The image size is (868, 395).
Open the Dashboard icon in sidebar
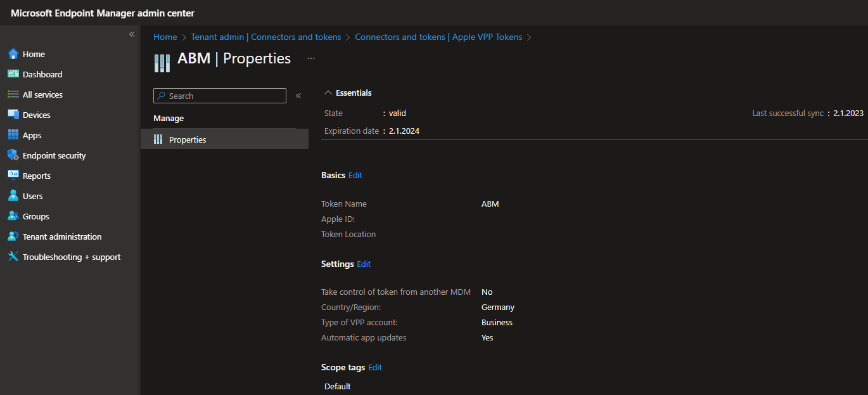pos(13,74)
